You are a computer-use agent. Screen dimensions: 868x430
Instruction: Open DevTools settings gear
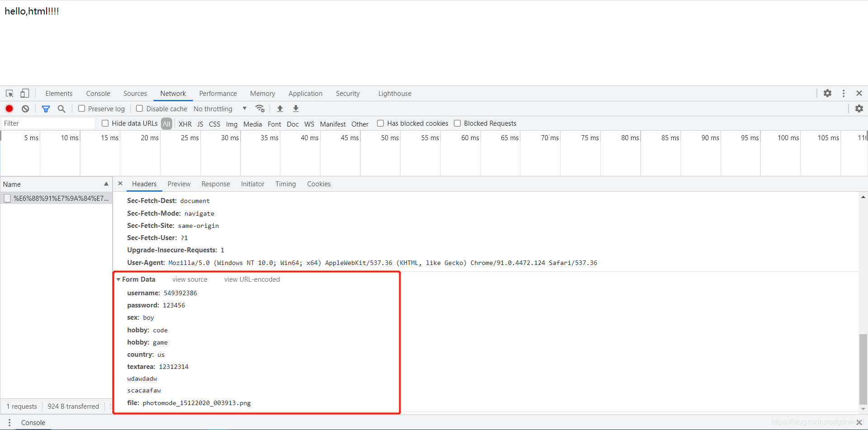click(827, 93)
